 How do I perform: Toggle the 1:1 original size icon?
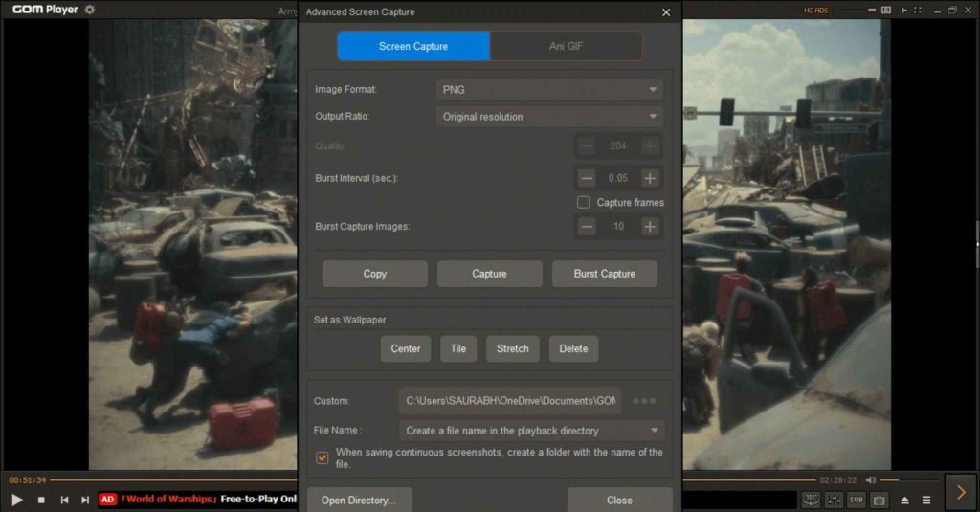[x=886, y=10]
